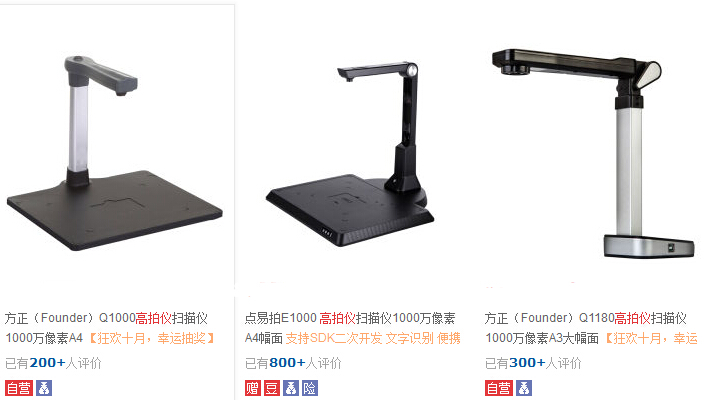Open the 方正 Q1180高拍仪扫描仪 title link
Screen dimensions: 711x400
point(585,328)
